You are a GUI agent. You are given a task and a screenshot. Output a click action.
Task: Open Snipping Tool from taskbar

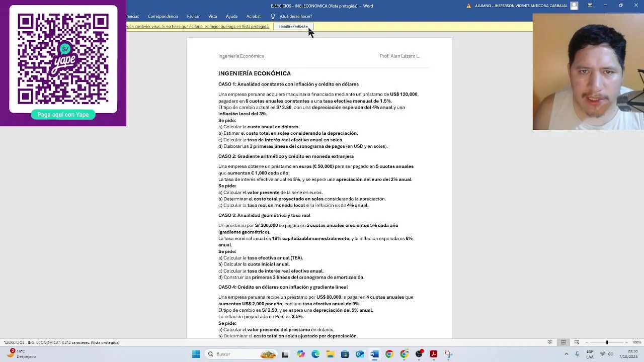pos(448,354)
